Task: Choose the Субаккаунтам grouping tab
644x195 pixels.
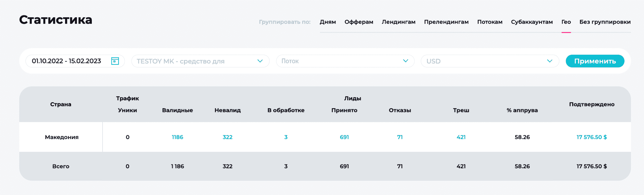Action: coord(532,22)
